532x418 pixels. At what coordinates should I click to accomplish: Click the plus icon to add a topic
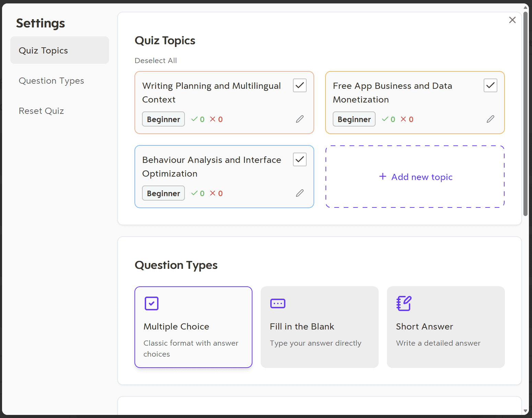click(382, 177)
